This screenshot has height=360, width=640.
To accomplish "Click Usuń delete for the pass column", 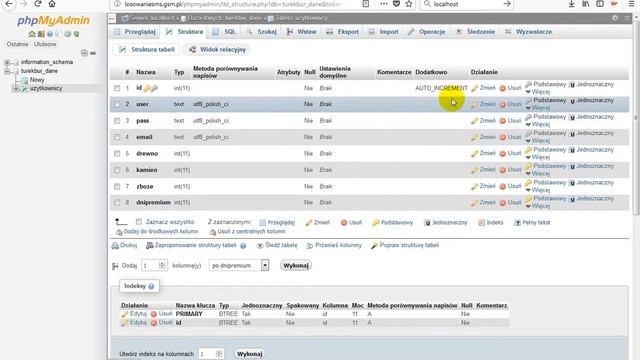I will [510, 121].
